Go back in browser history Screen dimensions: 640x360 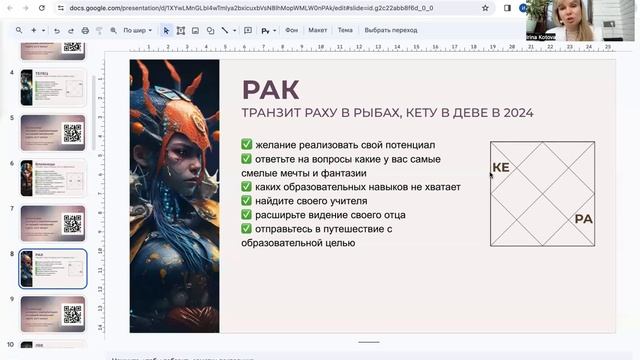coord(10,8)
